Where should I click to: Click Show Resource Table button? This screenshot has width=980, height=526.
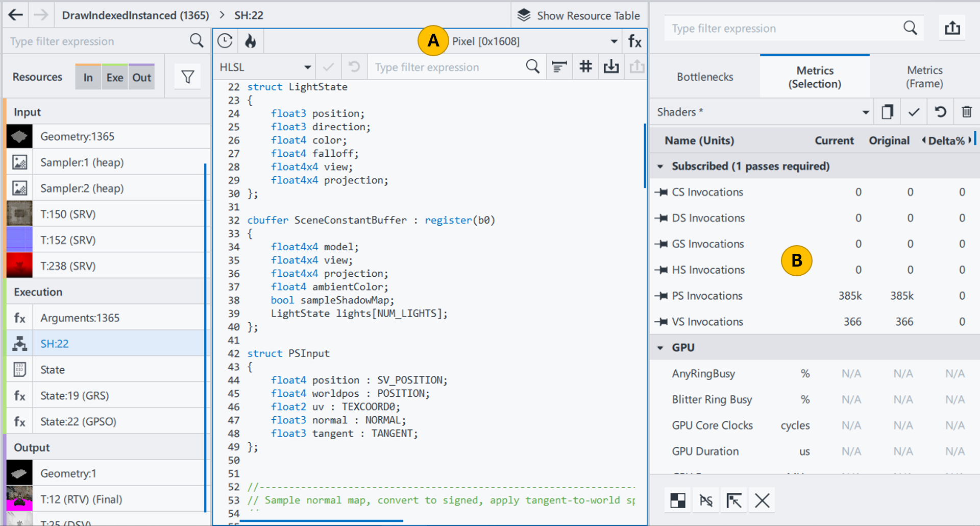[x=579, y=15]
